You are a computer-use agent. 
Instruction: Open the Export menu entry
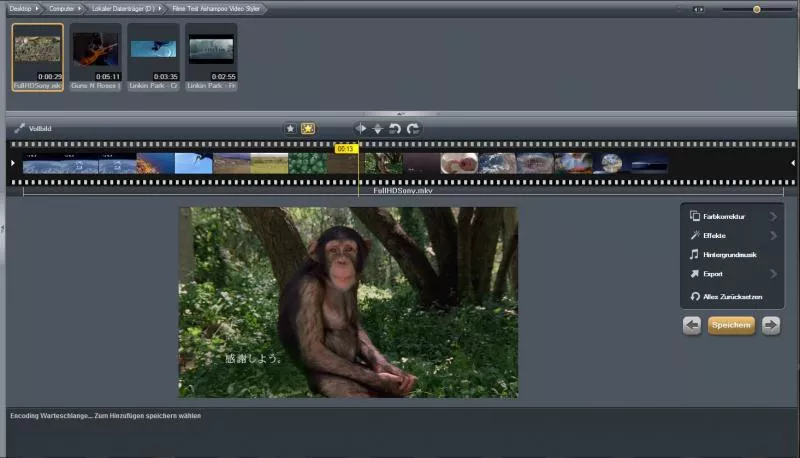732,274
